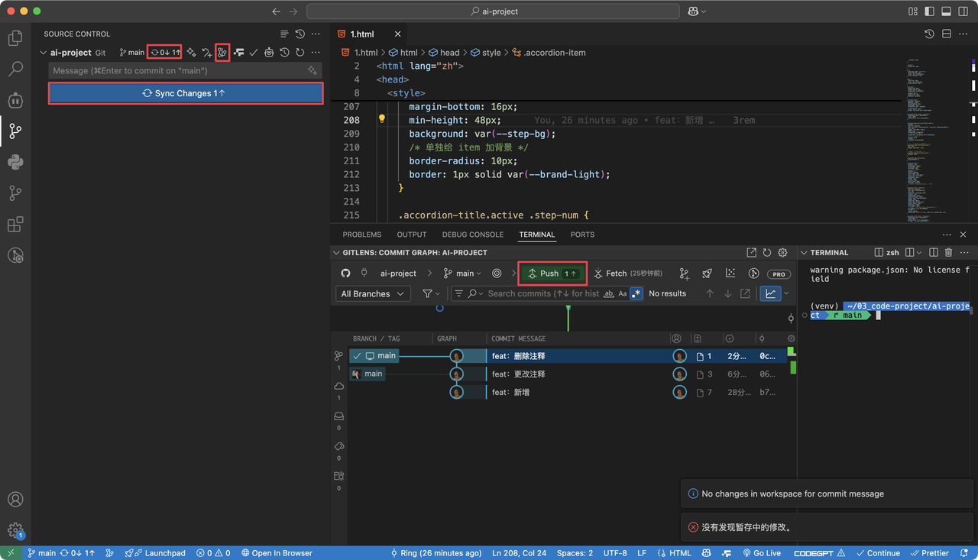
Task: Click the robot icon in the ai-project row
Action: (x=269, y=53)
